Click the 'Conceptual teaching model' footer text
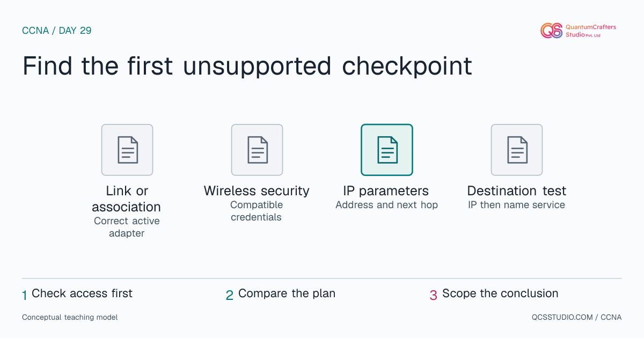Viewport: 644px width, 338px height. point(70,318)
